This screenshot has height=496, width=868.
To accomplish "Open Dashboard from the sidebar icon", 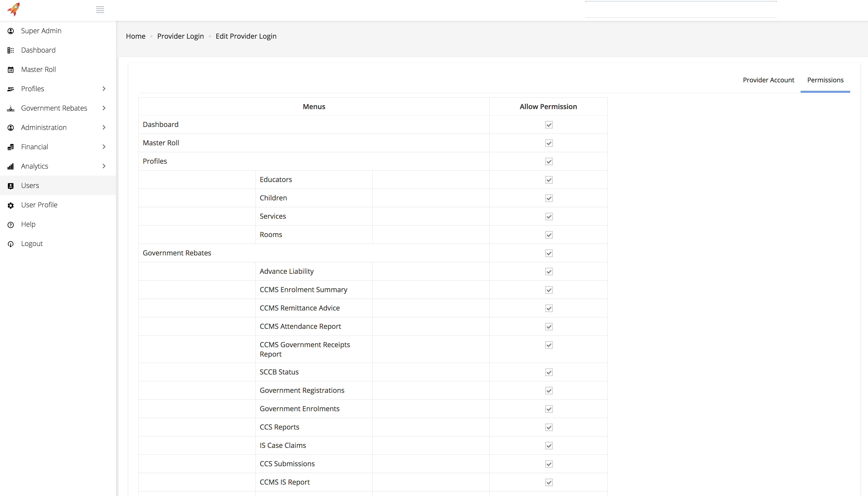I will (x=11, y=50).
